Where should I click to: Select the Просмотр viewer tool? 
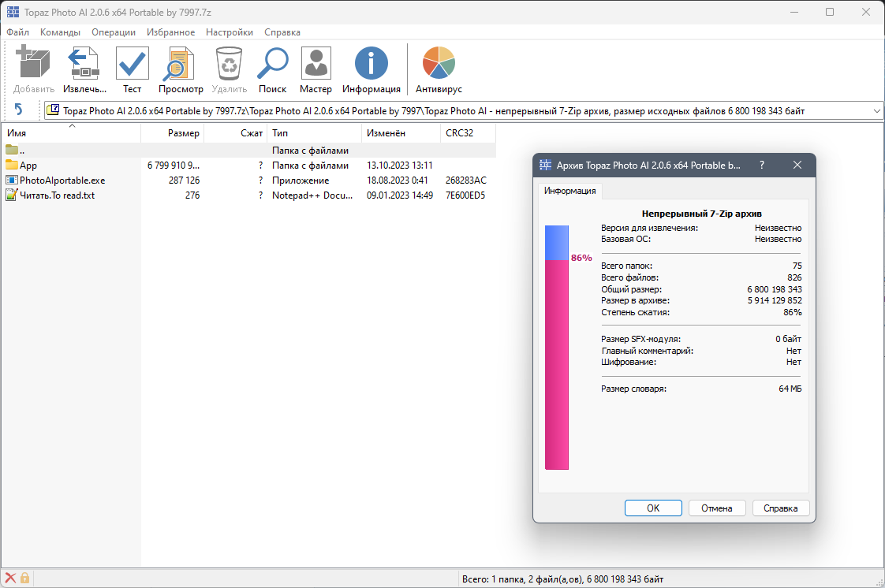click(x=181, y=67)
